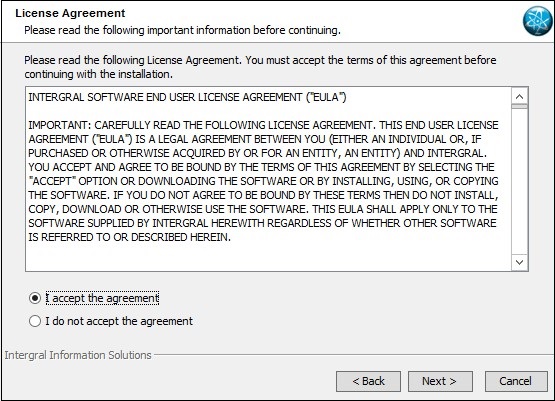Click the scroll up arrow of license text
This screenshot has width=555, height=401.
519,97
